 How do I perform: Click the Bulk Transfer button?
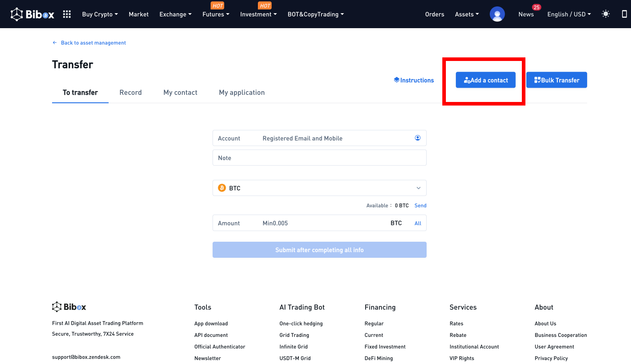pos(556,80)
